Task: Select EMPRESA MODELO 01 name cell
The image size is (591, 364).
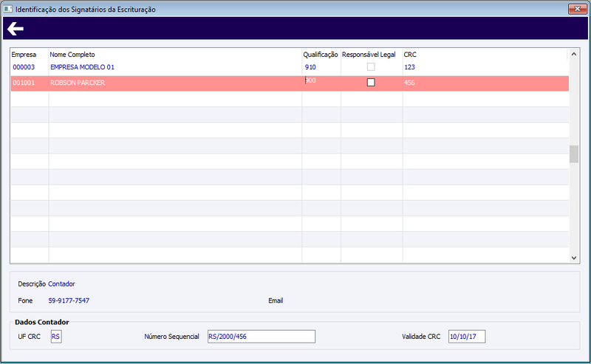Action: click(82, 67)
